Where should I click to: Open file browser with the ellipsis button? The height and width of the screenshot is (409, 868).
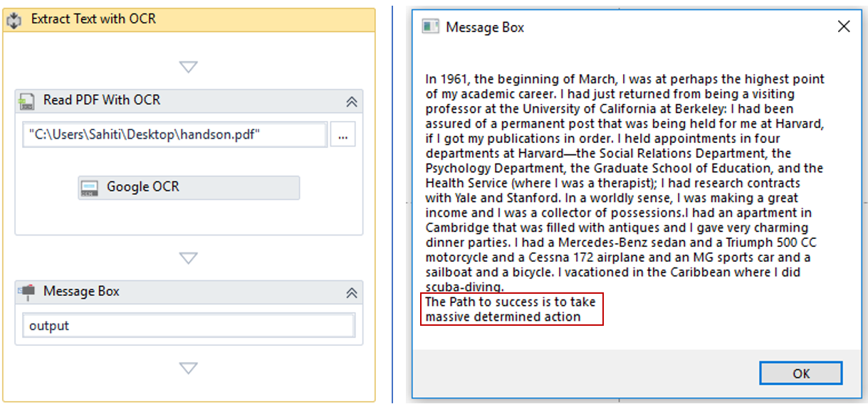pyautogui.click(x=343, y=134)
